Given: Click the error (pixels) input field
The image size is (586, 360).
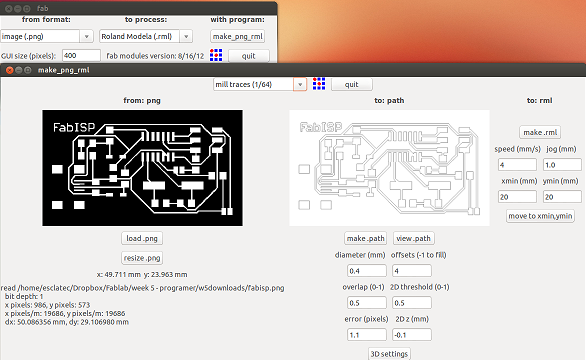Looking at the screenshot, I should click(x=367, y=335).
